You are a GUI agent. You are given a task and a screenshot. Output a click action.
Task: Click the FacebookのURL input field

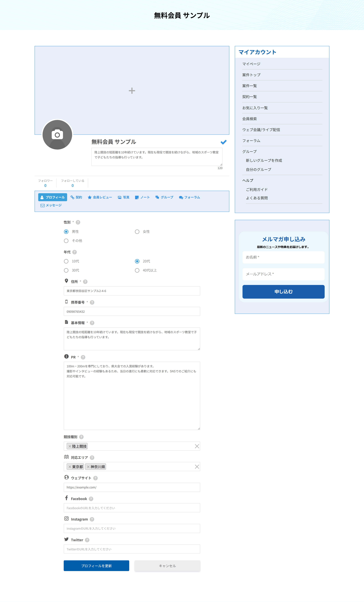132,508
